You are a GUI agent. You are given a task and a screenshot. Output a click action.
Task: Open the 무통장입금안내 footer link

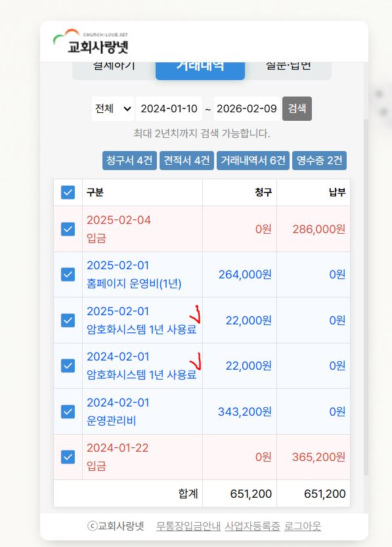(x=188, y=526)
